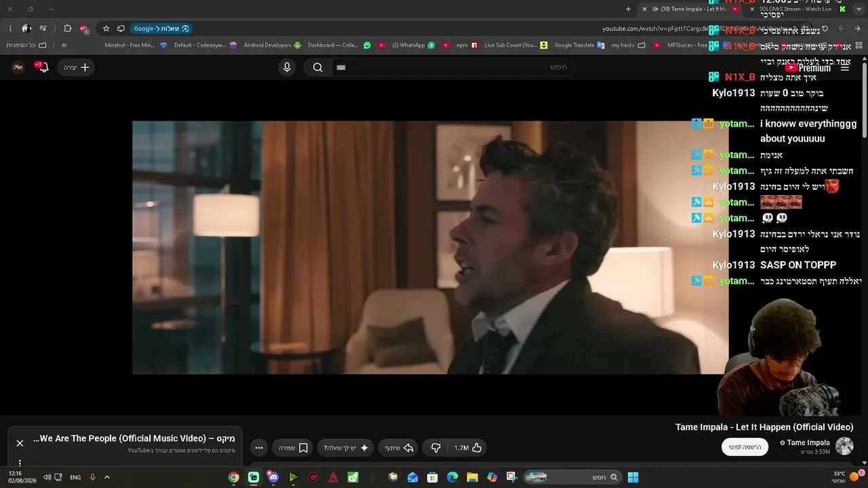
Task: Open the taskbar volume control
Action: (47, 477)
